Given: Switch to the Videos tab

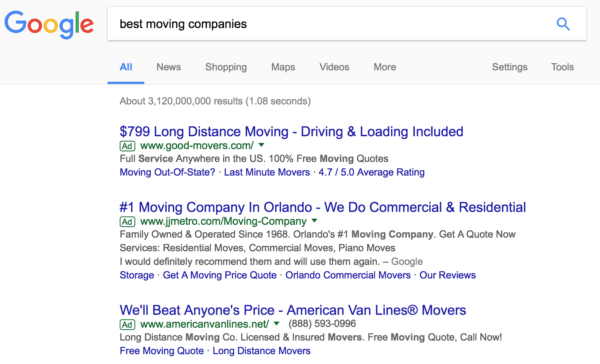Looking at the screenshot, I should point(334,67).
